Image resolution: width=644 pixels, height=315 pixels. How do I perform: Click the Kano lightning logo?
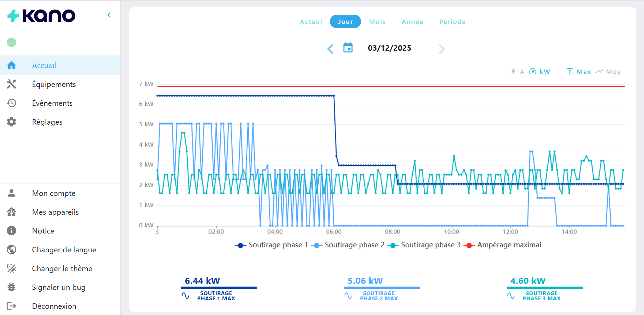(13, 15)
